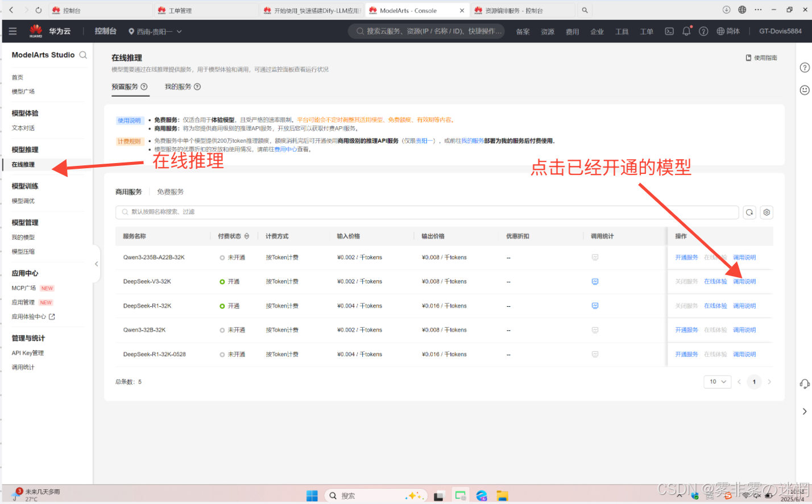Open the help question-mark icon in header
Image resolution: width=812 pixels, height=504 pixels.
coord(703,31)
